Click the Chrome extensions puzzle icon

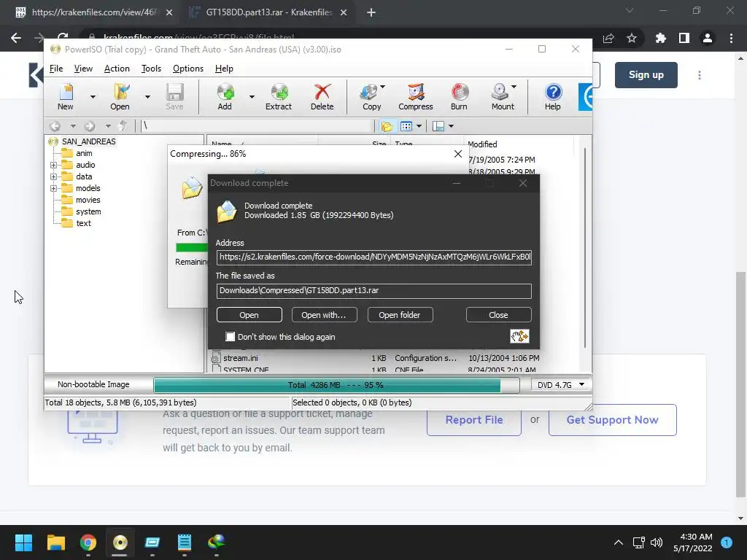click(660, 38)
